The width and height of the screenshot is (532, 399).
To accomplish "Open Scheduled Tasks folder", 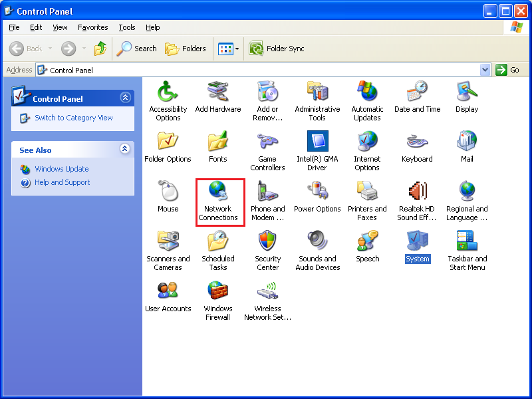I will pos(218,251).
